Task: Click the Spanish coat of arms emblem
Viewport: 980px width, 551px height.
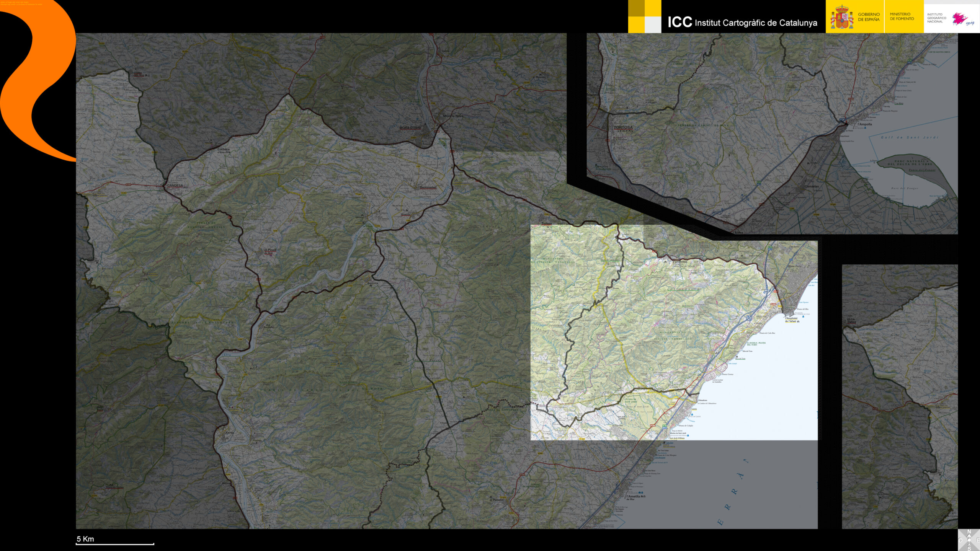Action: (841, 18)
